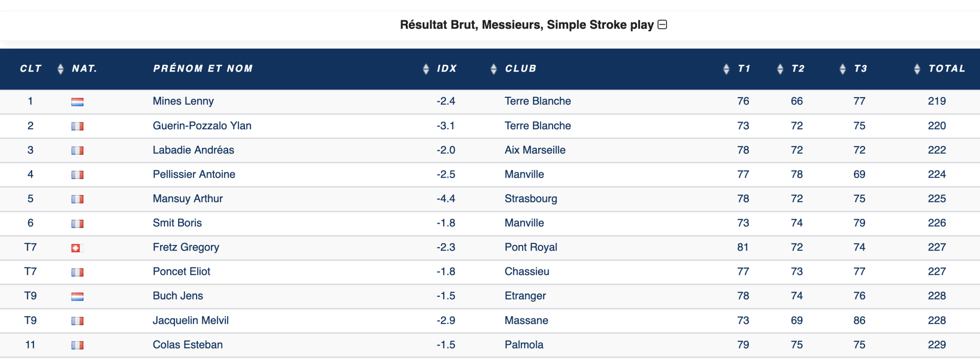This screenshot has width=980, height=361.
Task: Sort by IDX column arrows
Action: click(493, 69)
